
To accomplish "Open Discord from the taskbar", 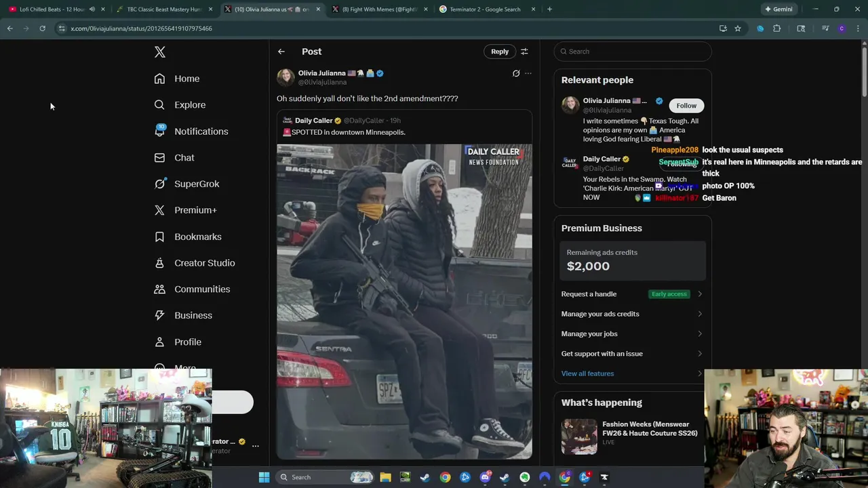I will pyautogui.click(x=485, y=477).
